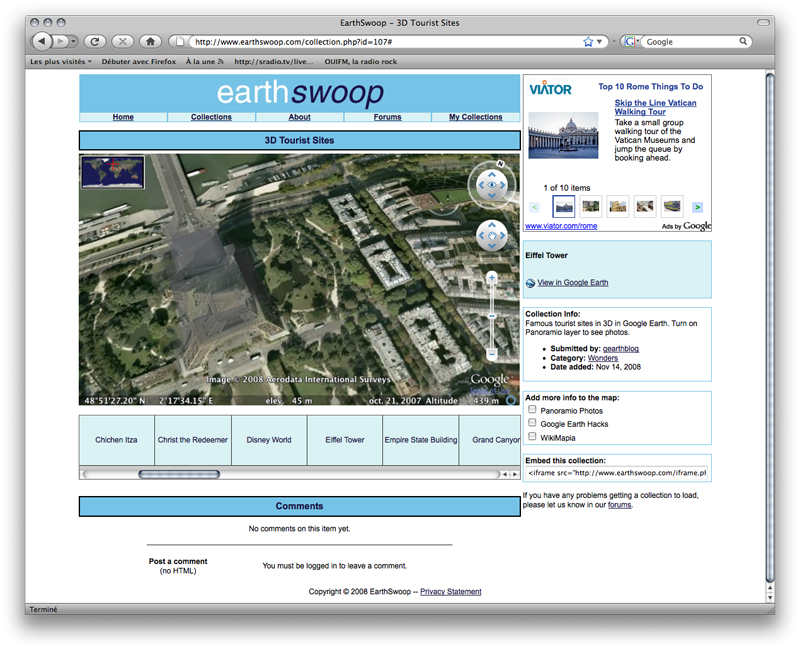Click the eye icon in look joystick

tap(492, 185)
